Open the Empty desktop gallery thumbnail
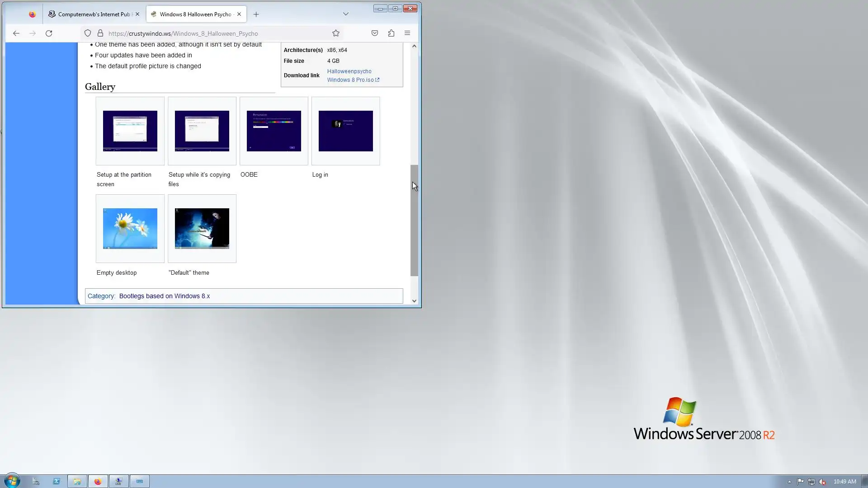Viewport: 868px width, 488px height. coord(130,229)
